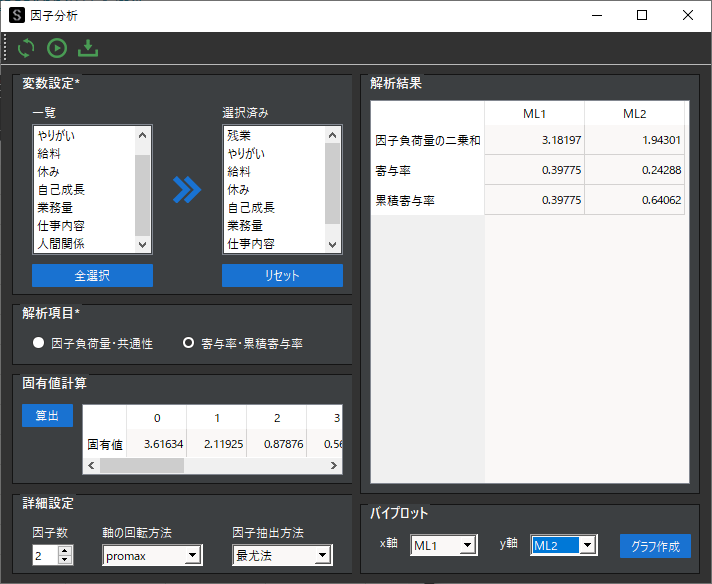Click cell value 0.64062

[634, 200]
